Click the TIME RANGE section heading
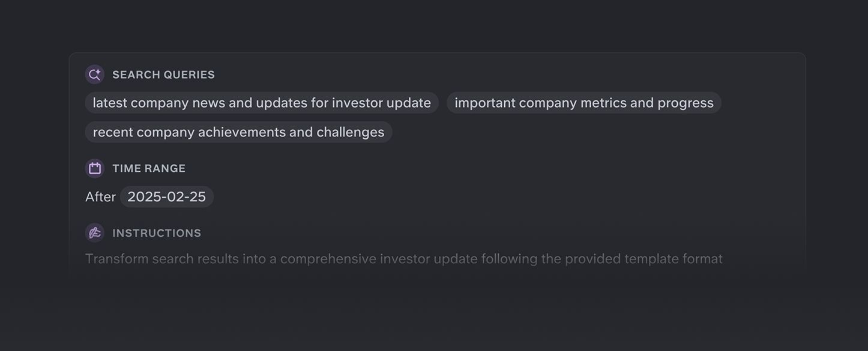Viewport: 868px width, 351px height. [x=149, y=168]
